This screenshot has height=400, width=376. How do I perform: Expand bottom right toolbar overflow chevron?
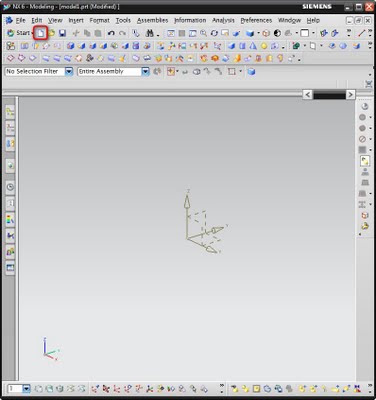[x=370, y=388]
